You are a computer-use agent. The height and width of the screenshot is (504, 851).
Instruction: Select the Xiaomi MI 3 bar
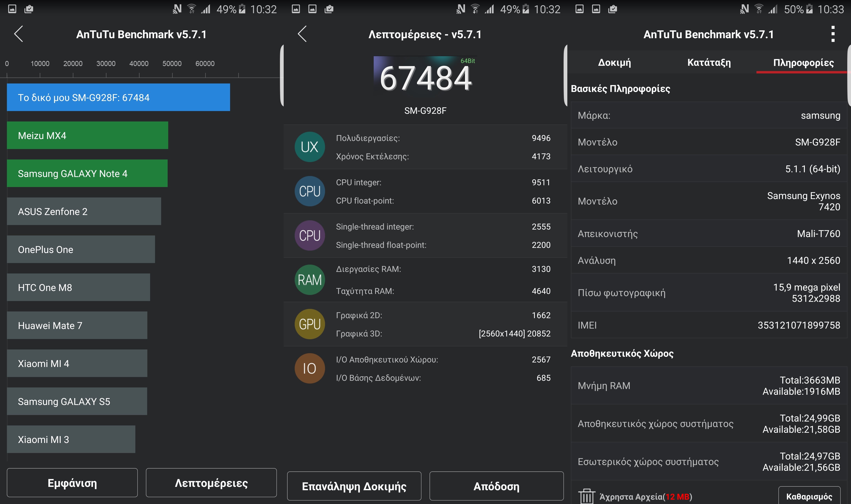coord(71,439)
